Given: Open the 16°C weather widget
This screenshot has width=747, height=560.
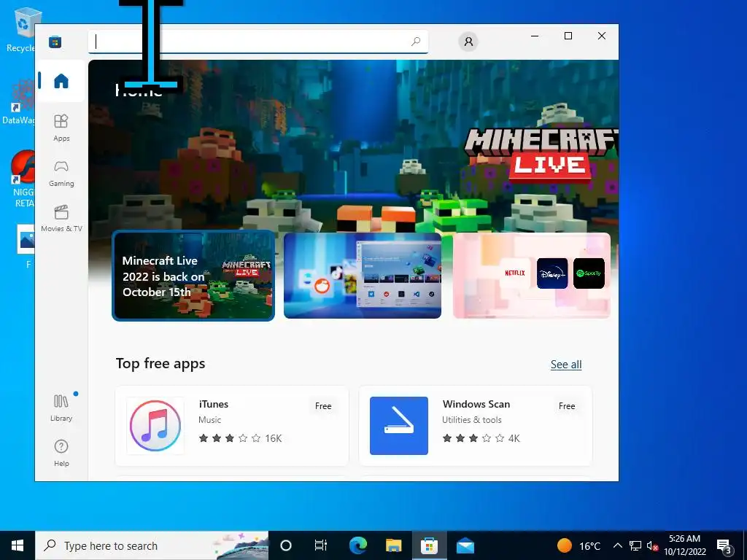Looking at the screenshot, I should [x=578, y=545].
